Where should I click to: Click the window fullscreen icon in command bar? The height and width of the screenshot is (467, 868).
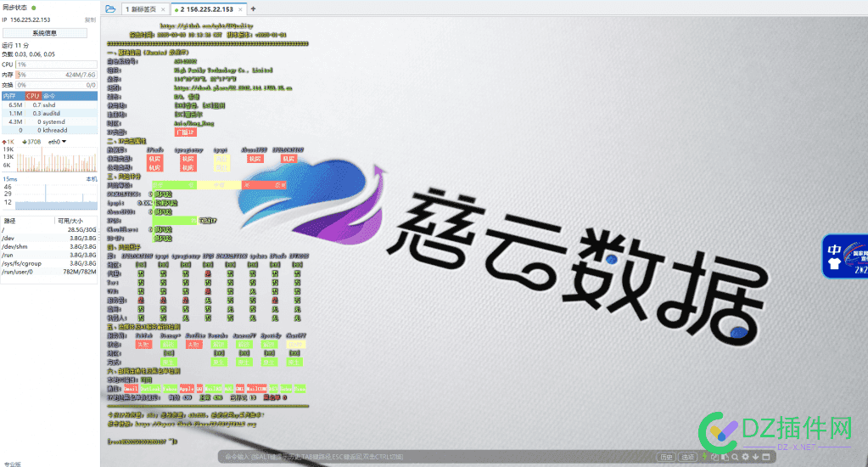point(766,457)
